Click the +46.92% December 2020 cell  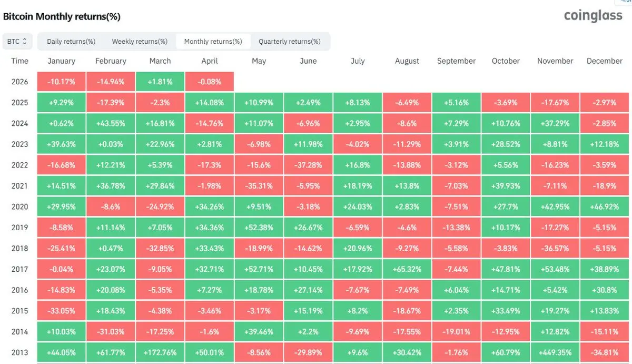[605, 206]
